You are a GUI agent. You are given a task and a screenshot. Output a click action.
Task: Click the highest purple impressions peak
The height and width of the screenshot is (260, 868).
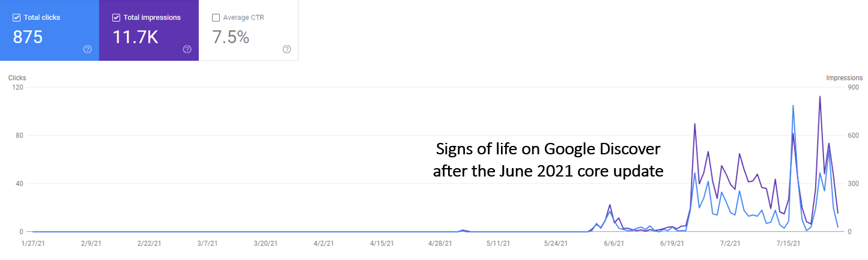[820, 97]
